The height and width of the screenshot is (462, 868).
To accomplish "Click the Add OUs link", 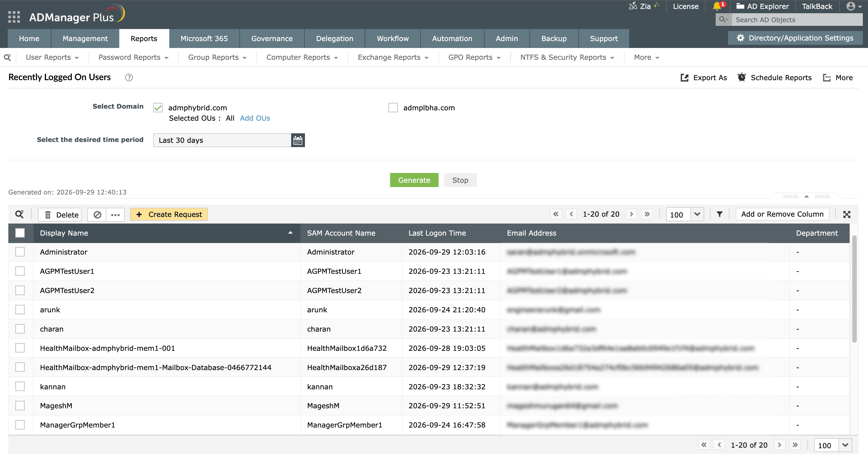I will point(255,118).
